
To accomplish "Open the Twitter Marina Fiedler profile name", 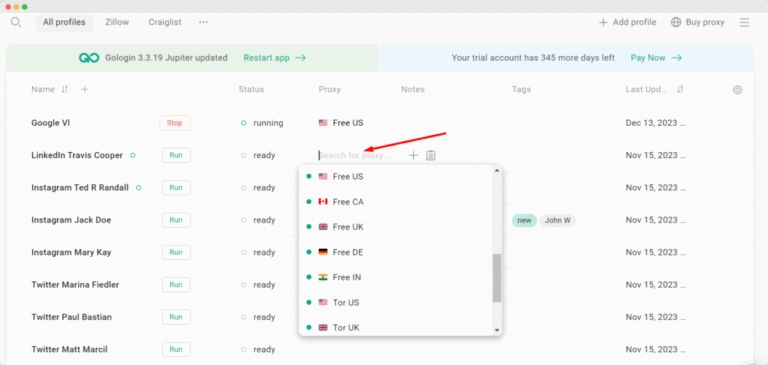I will 75,285.
